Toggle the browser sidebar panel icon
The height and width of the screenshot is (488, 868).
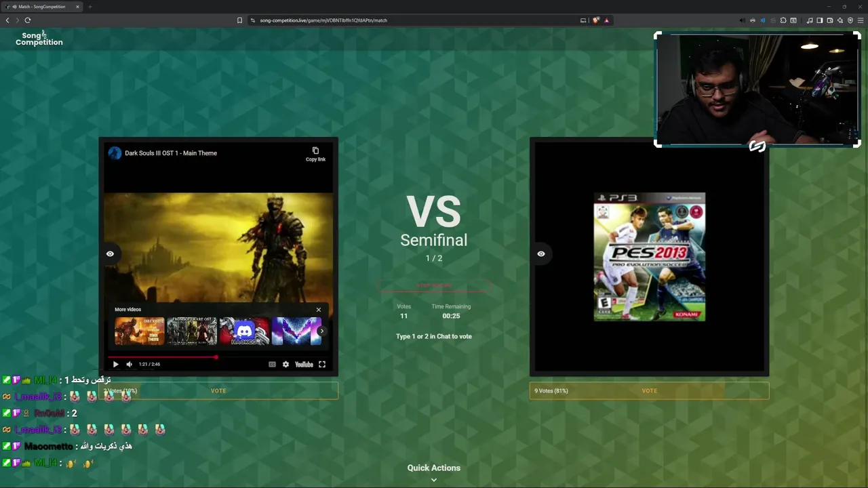[x=820, y=20]
